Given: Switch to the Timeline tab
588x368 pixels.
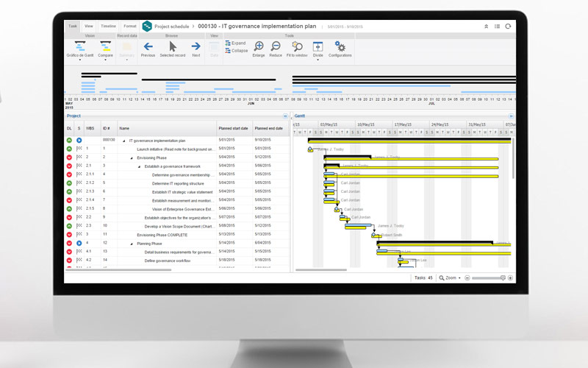Looking at the screenshot, I should pos(108,26).
